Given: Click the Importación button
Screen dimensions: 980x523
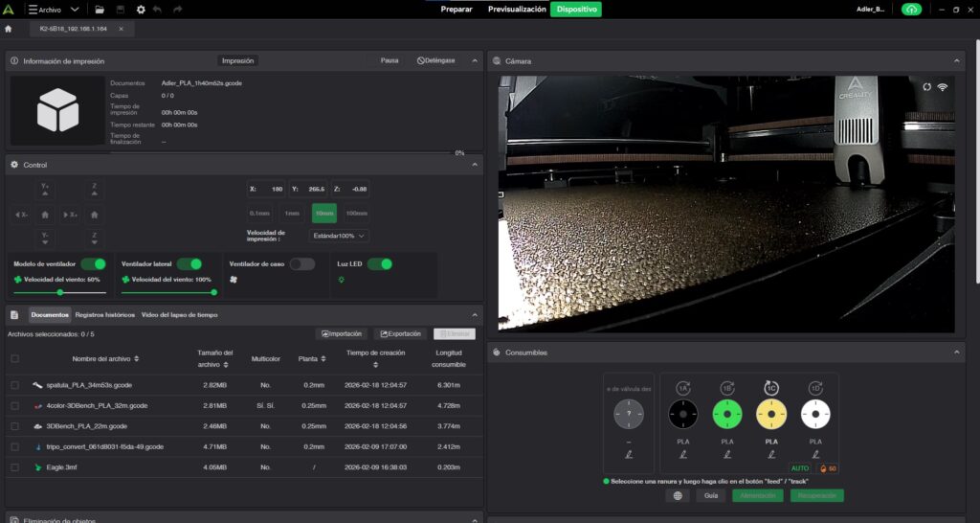Looking at the screenshot, I should (x=342, y=333).
